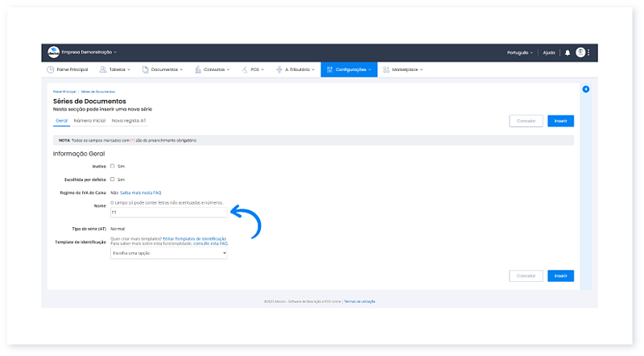644x356 pixels.
Task: Enable the Escolhida por defeito checkbox
Action: [112, 179]
